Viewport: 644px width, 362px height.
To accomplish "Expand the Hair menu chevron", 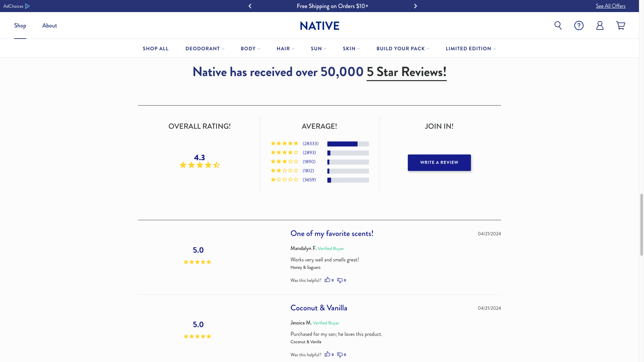I will point(293,49).
